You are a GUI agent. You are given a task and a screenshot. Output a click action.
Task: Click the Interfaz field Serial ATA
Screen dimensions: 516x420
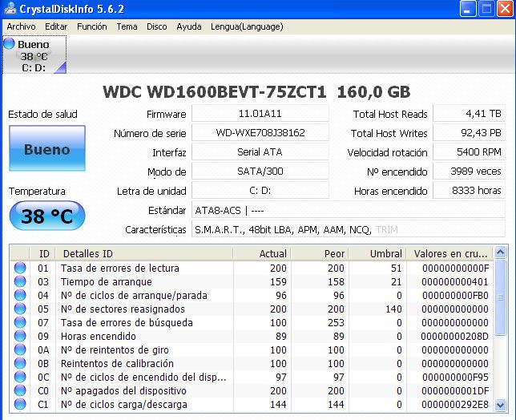260,151
